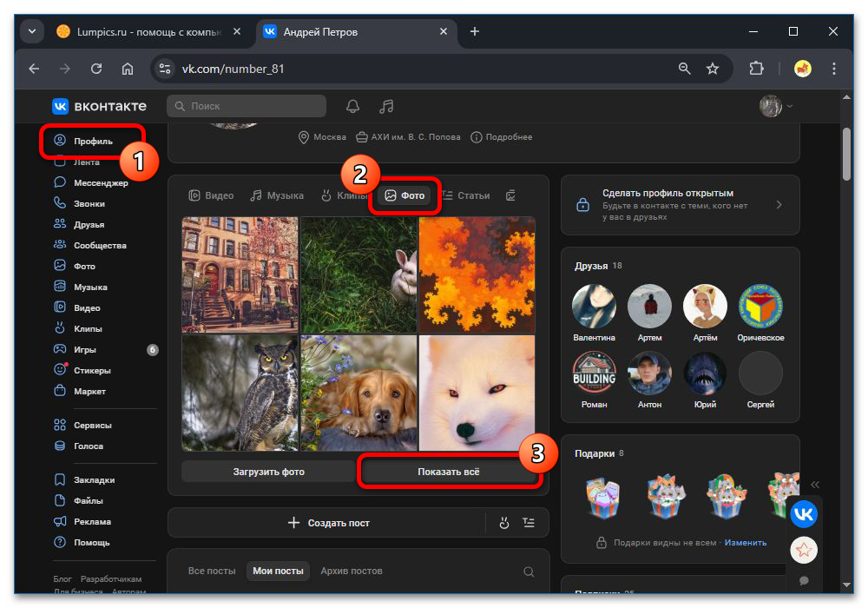Switch to the Музыка profile tab
The width and height of the screenshot is (868, 608).
coord(277,195)
